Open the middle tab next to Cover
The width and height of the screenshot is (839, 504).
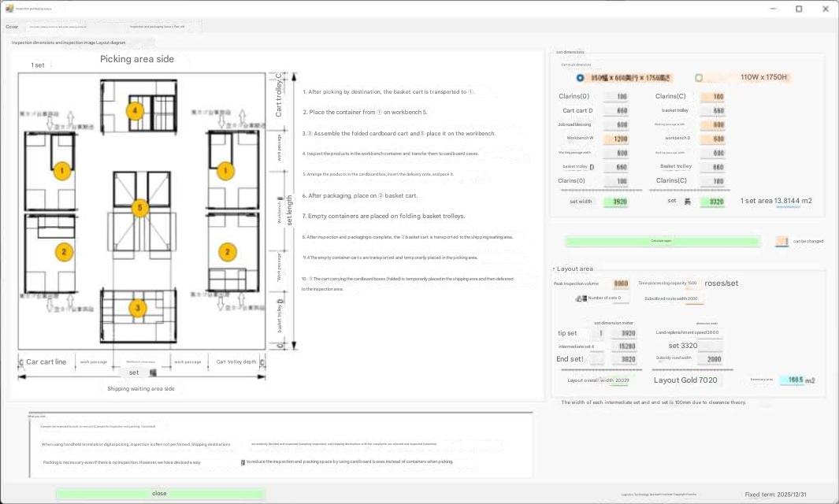point(58,27)
